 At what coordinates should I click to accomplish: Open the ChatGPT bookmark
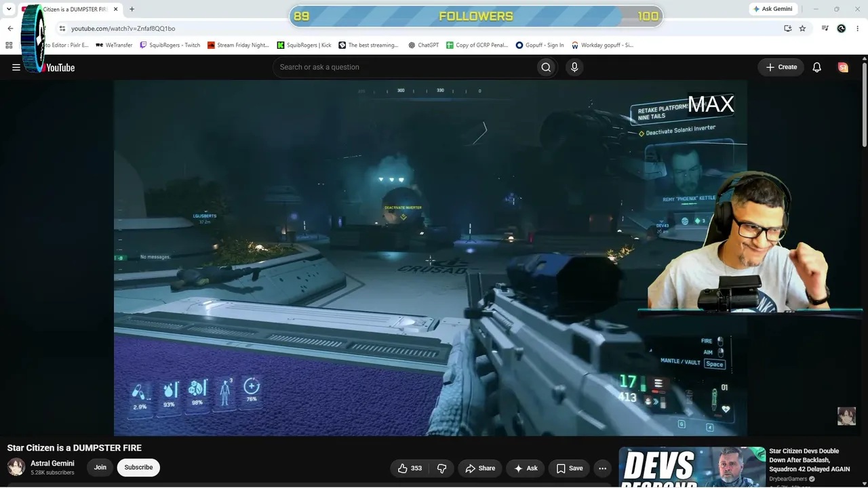(424, 45)
